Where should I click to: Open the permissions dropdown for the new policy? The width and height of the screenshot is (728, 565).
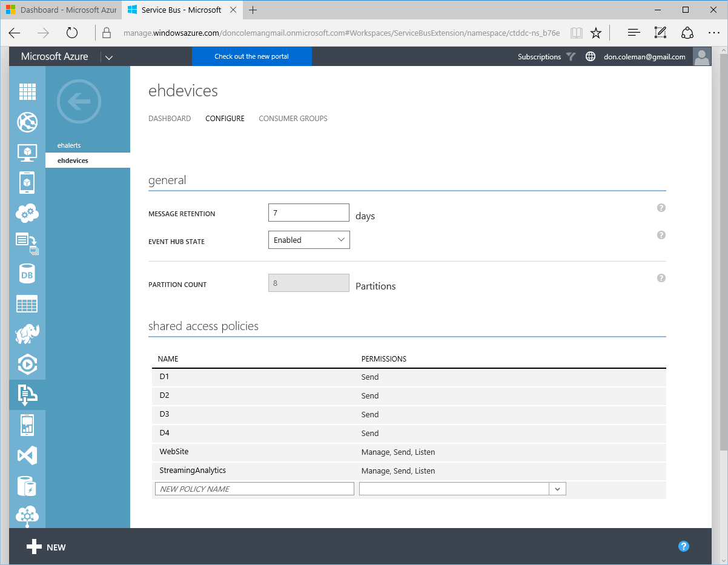[557, 489]
